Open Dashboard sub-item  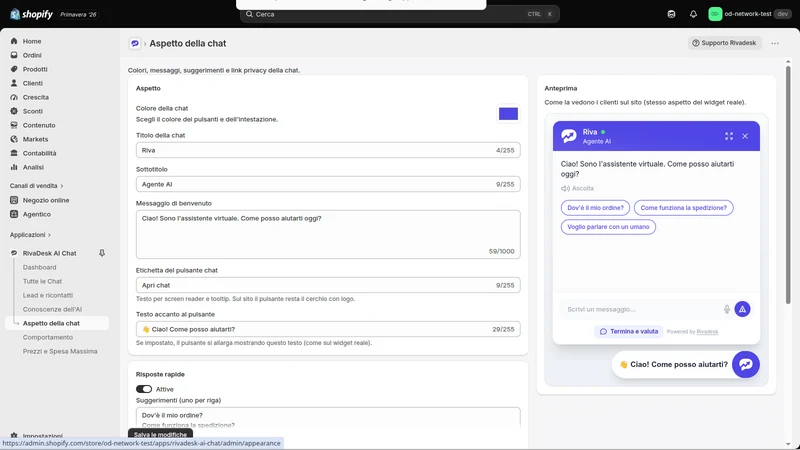(x=39, y=267)
